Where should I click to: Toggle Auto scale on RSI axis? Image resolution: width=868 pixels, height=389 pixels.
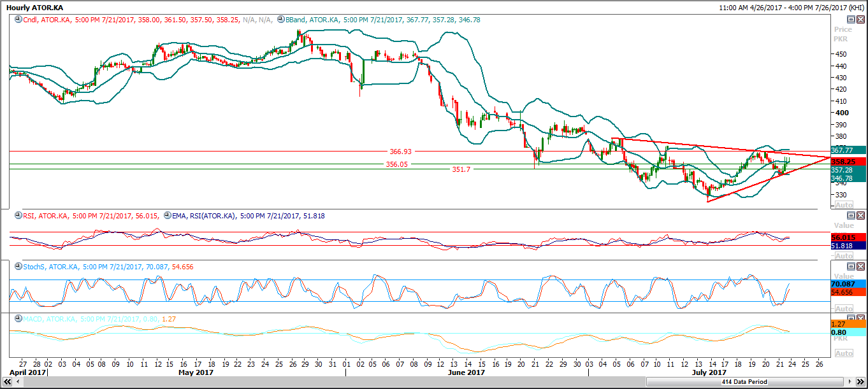click(844, 256)
